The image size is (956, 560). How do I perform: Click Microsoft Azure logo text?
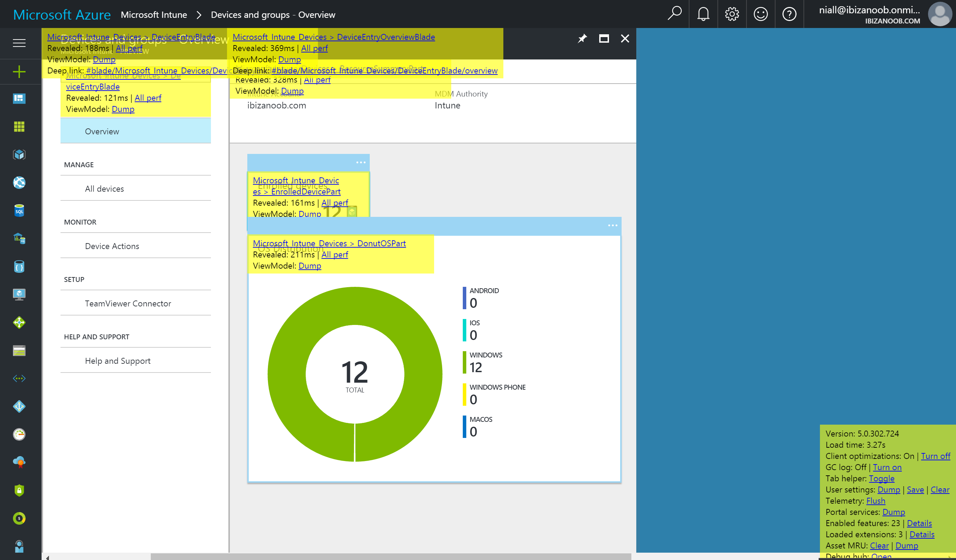coord(62,14)
